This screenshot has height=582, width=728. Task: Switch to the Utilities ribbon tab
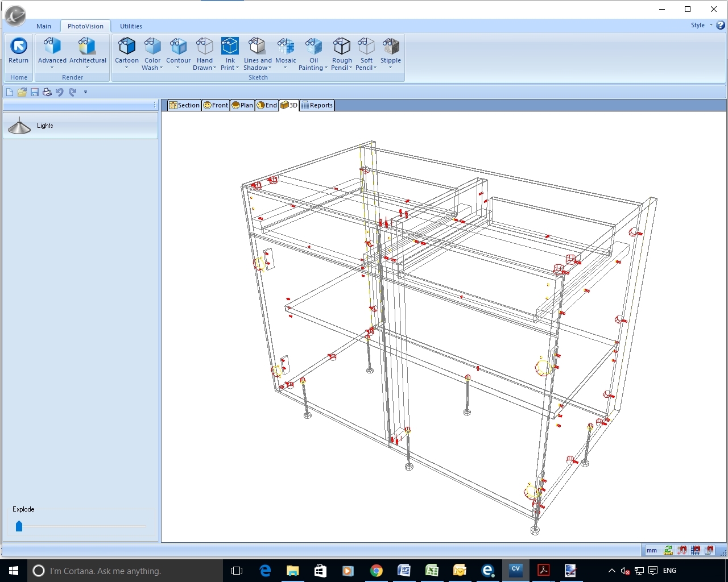coord(131,26)
